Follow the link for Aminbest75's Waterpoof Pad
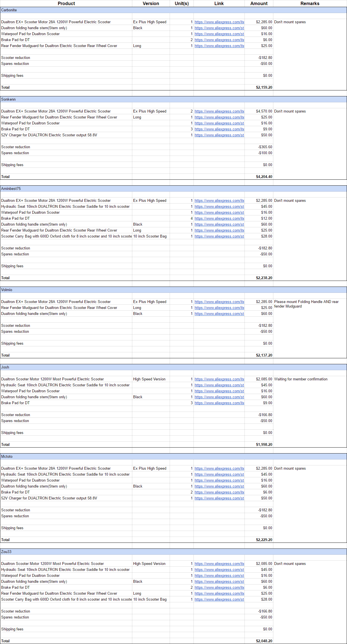 click(x=219, y=213)
